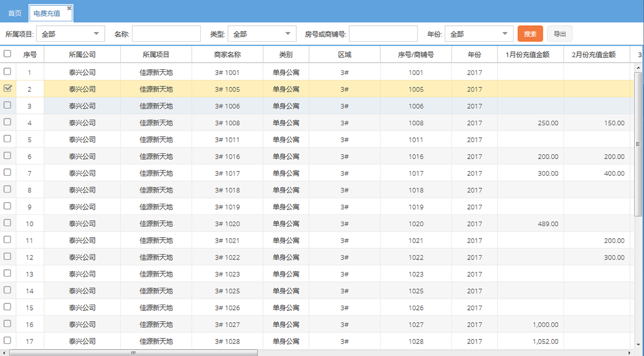Select the checkbox for row 14
644x356 pixels.
click(x=8, y=290)
